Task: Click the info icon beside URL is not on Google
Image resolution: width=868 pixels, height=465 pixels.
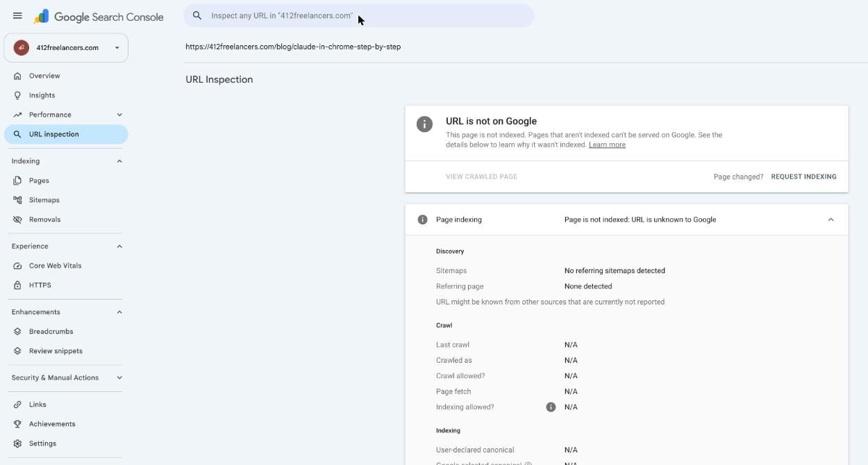Action: (x=424, y=124)
